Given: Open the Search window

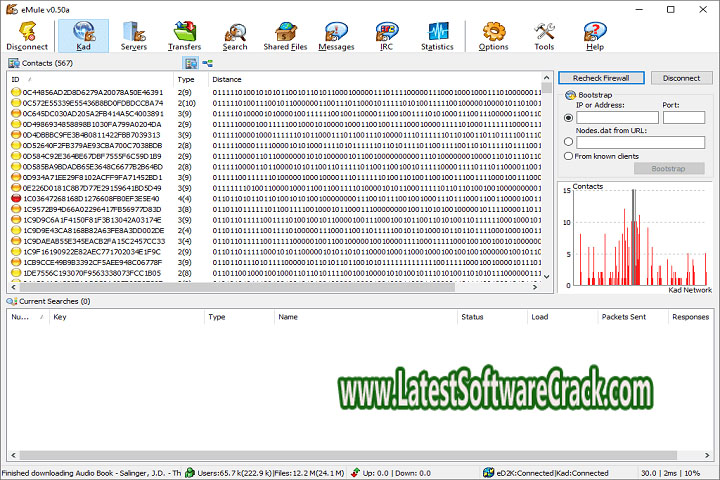Looking at the screenshot, I should point(235,36).
